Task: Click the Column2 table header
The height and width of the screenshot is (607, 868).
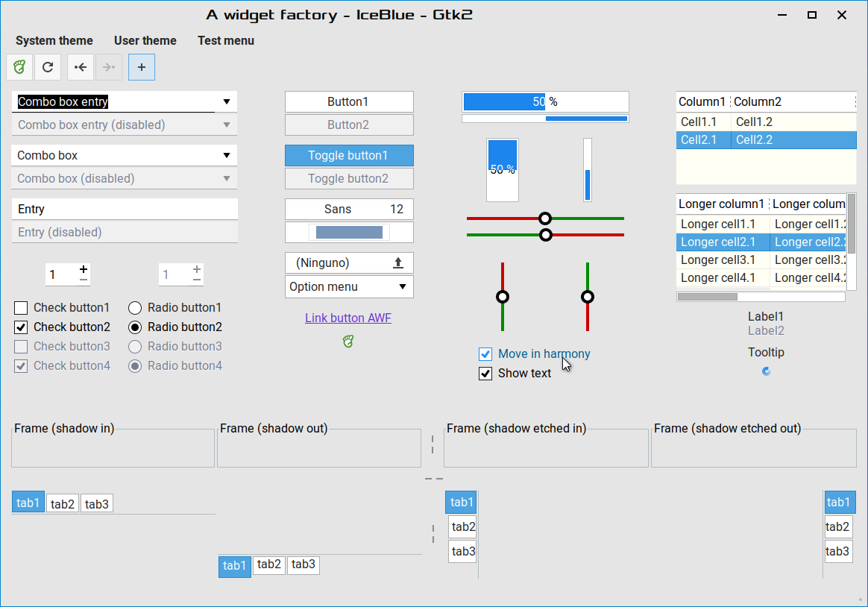Action: tap(793, 102)
